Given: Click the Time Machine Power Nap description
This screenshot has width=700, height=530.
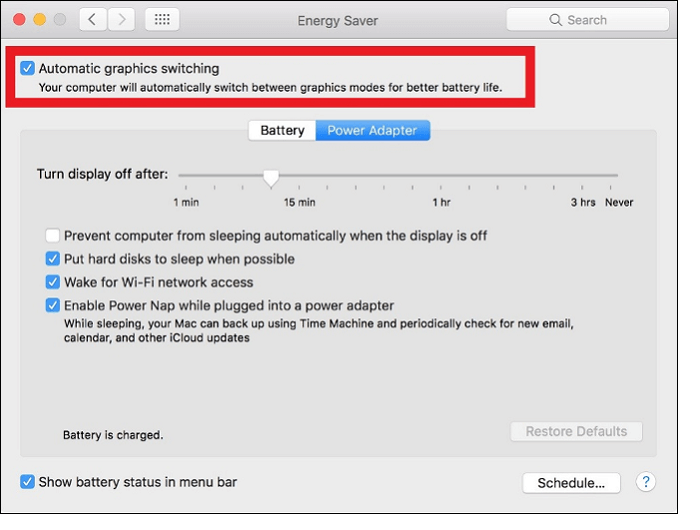Looking at the screenshot, I should (x=318, y=330).
